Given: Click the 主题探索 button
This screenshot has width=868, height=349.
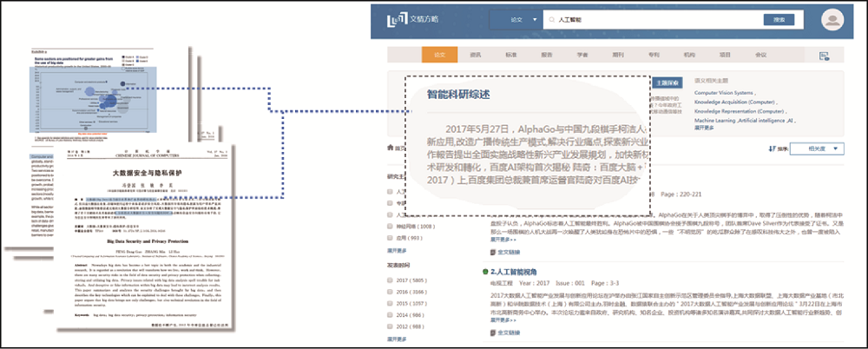Looking at the screenshot, I should click(667, 82).
